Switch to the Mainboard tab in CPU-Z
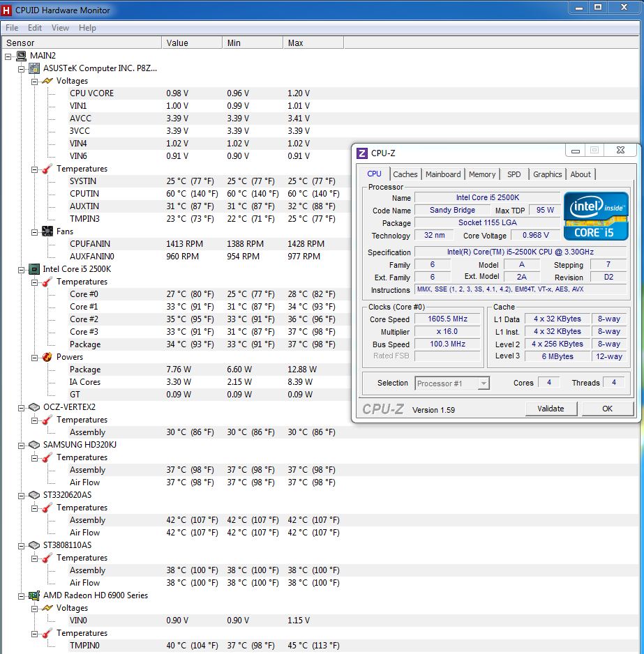The width and height of the screenshot is (644, 654). tap(443, 174)
